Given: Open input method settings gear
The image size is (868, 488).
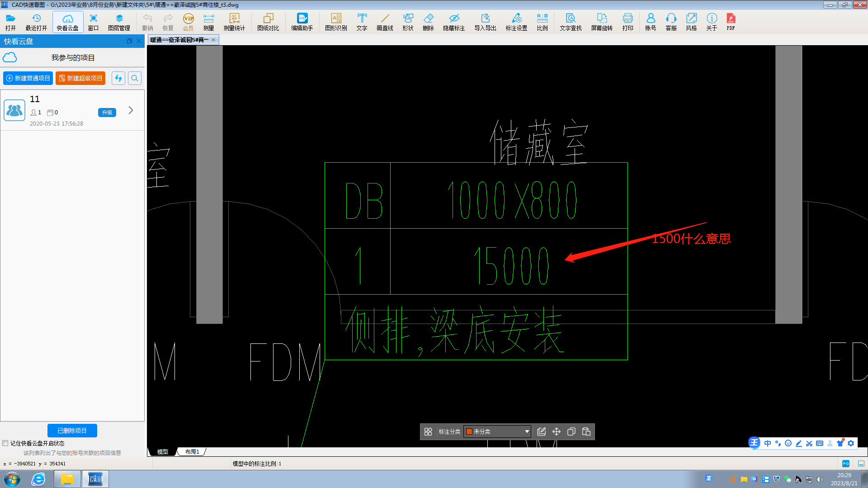Looking at the screenshot, I should 851,443.
